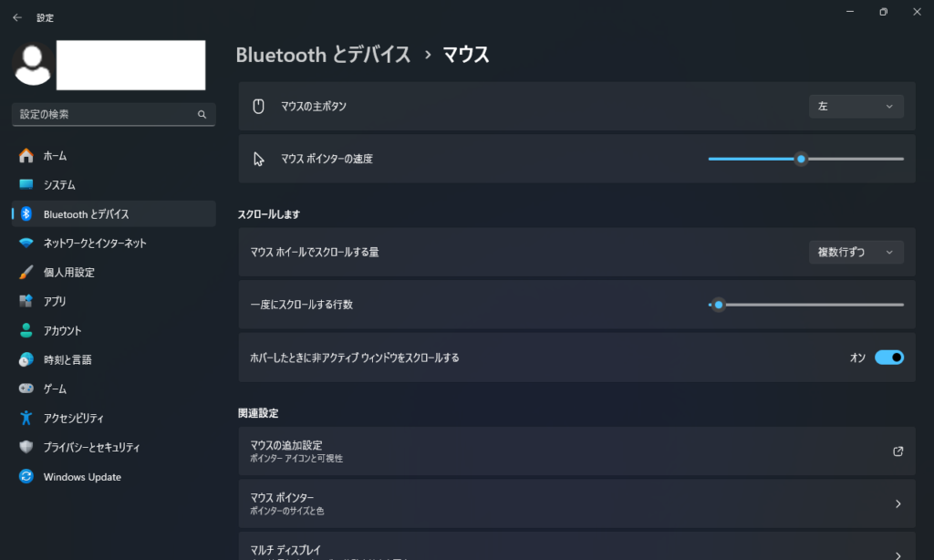Click the Gaming (ゲーム) controller icon
Viewport: 934px width, 560px height.
[26, 389]
